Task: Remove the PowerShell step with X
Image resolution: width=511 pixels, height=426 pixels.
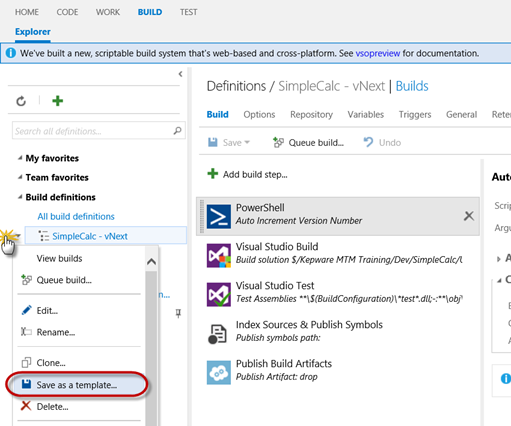Action: coord(469,216)
